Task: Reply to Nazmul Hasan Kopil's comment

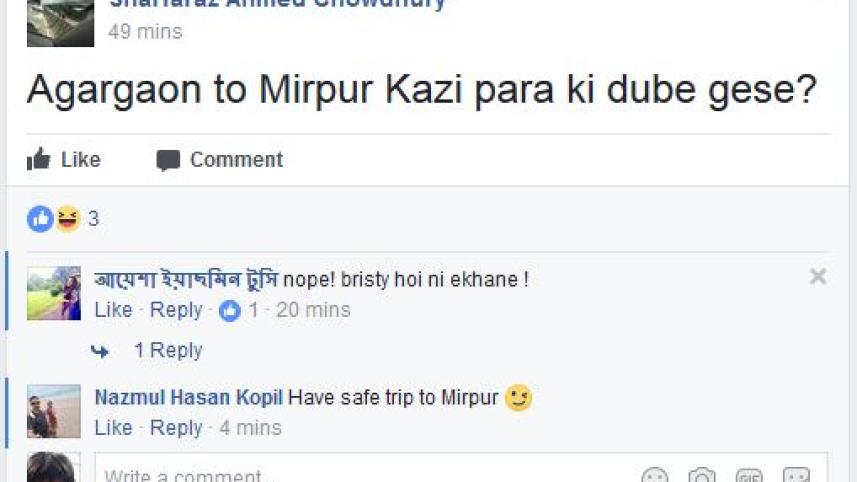Action: tap(176, 428)
